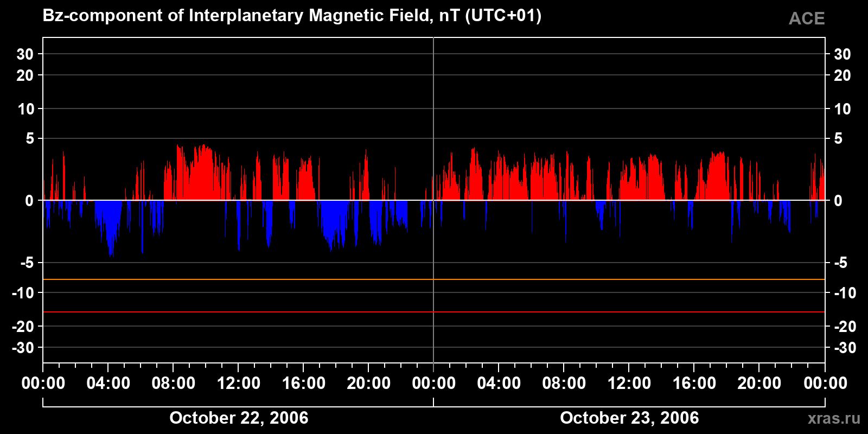Click the '04:00' time label for October 22

click(x=108, y=383)
